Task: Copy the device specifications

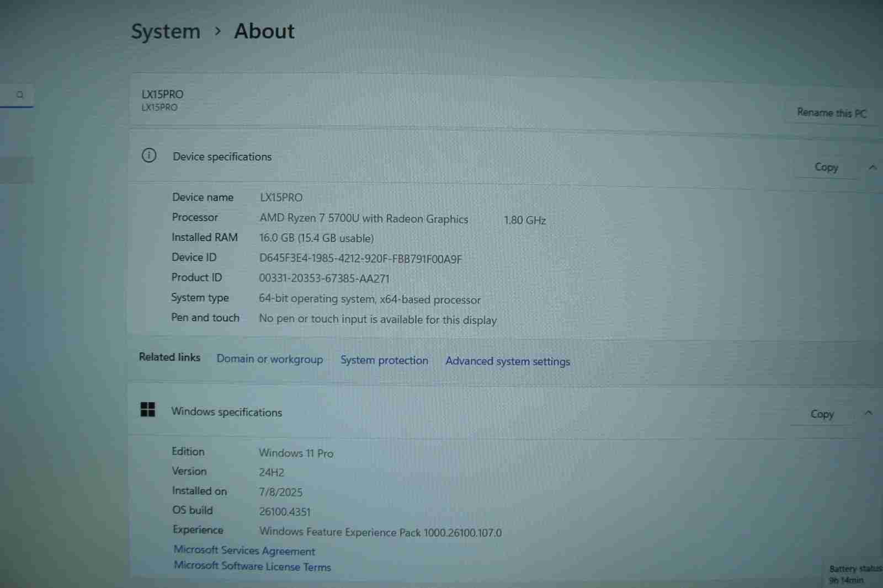Action: point(826,167)
